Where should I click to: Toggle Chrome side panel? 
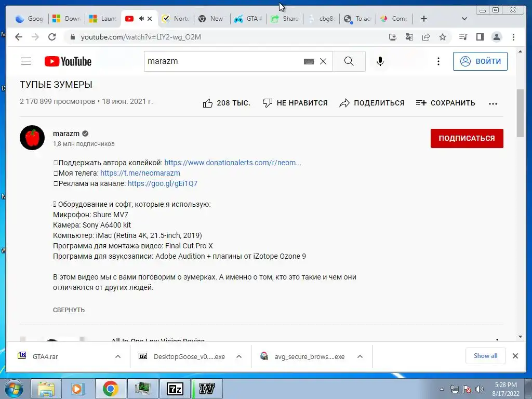pos(480,37)
